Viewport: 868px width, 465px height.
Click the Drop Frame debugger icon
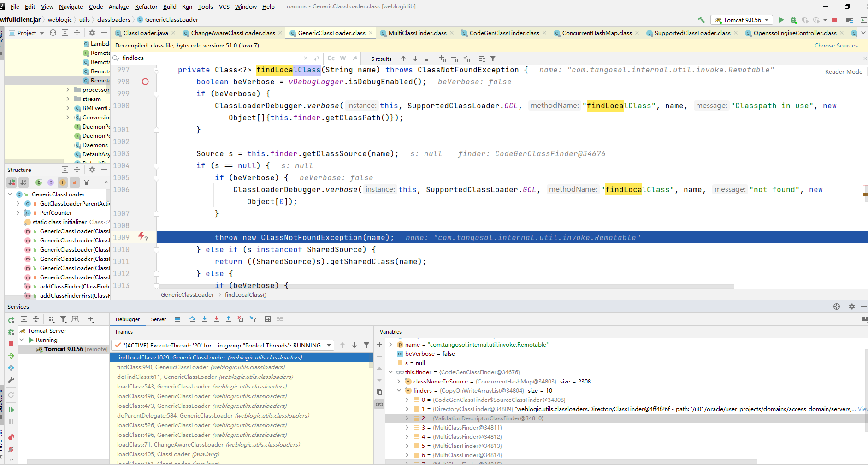241,319
